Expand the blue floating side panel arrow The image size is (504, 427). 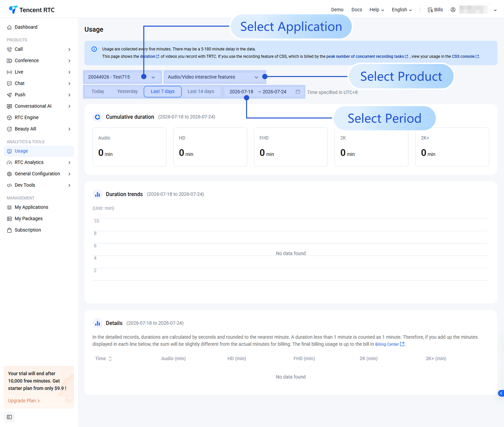(501, 393)
